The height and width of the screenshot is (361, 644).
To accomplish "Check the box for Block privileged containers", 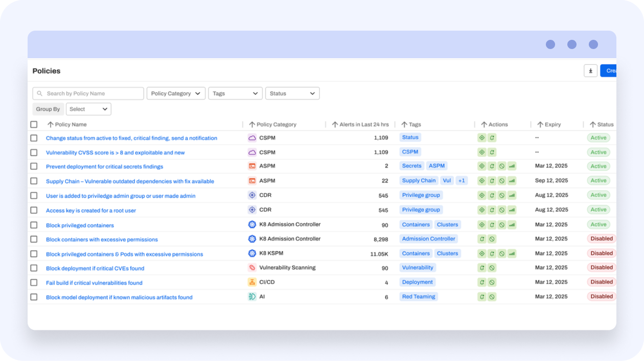I will (34, 225).
